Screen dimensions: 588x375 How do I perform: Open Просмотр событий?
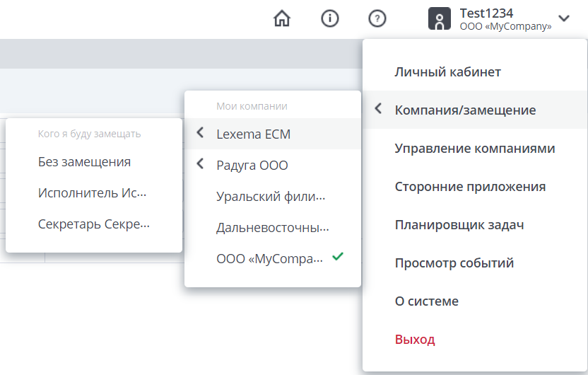[x=454, y=263]
